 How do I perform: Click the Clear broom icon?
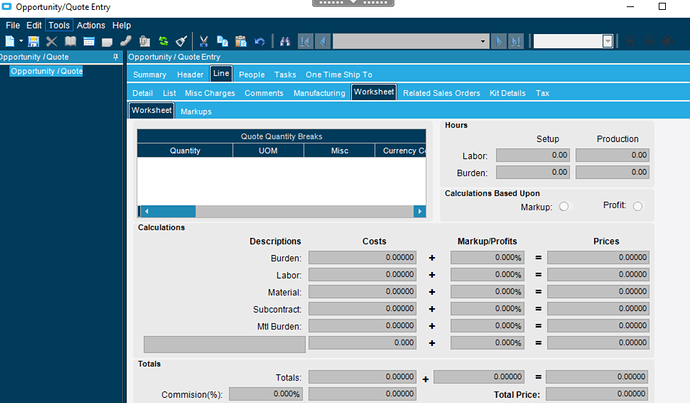tap(181, 41)
